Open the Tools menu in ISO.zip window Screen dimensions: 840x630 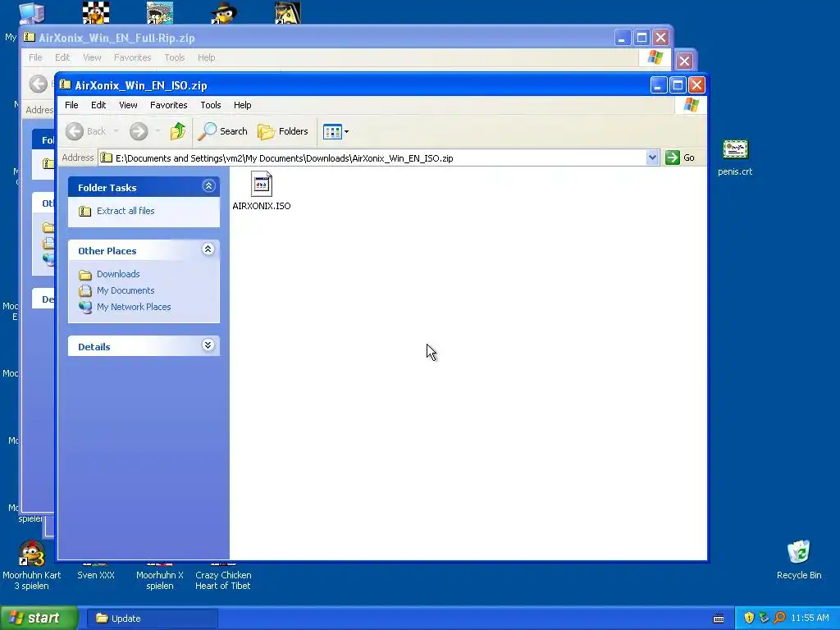(x=211, y=105)
